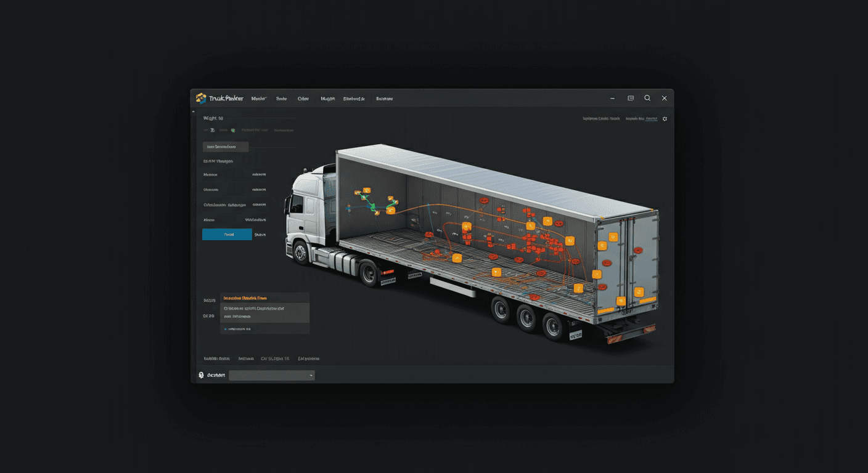Toggle the blue checkbox below the load summary
868x473 pixels.
tap(226, 328)
